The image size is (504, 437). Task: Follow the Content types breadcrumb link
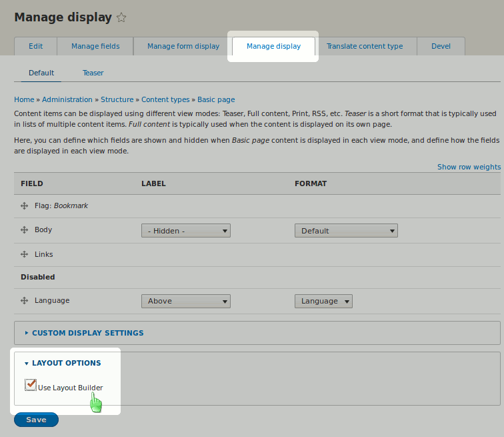point(165,99)
